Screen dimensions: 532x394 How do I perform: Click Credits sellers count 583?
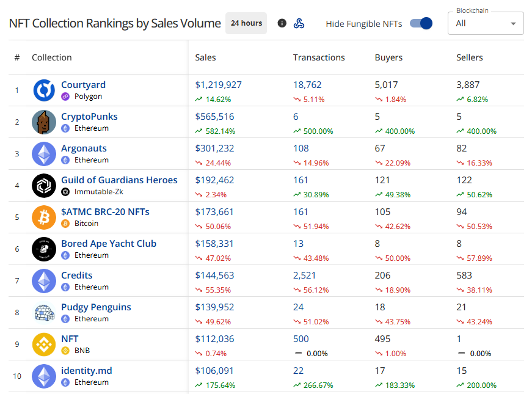pos(464,275)
